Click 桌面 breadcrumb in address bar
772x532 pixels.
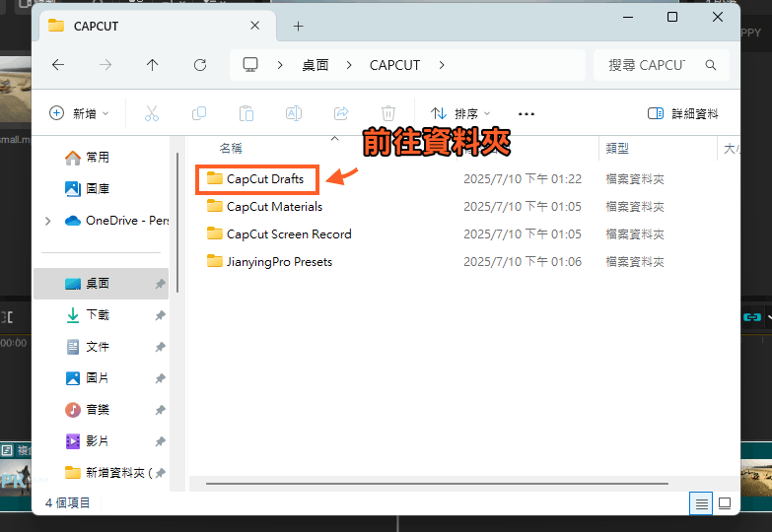click(x=316, y=65)
